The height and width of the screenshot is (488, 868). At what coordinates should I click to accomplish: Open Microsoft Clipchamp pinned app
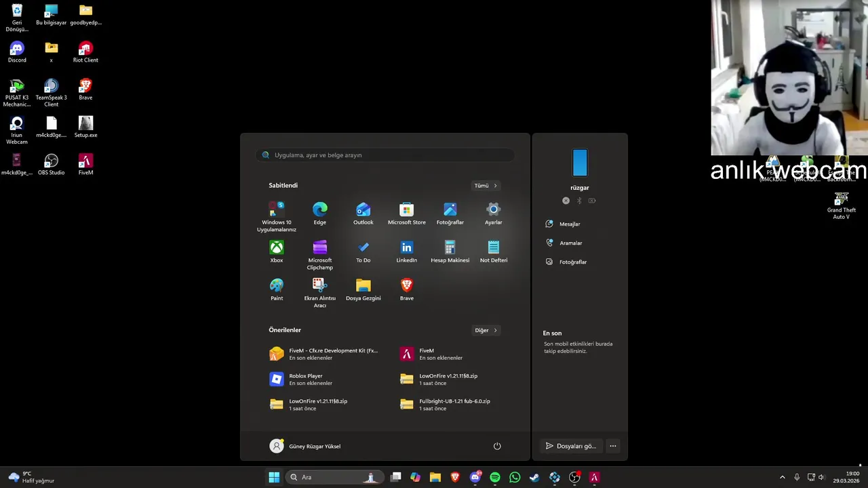tap(319, 255)
